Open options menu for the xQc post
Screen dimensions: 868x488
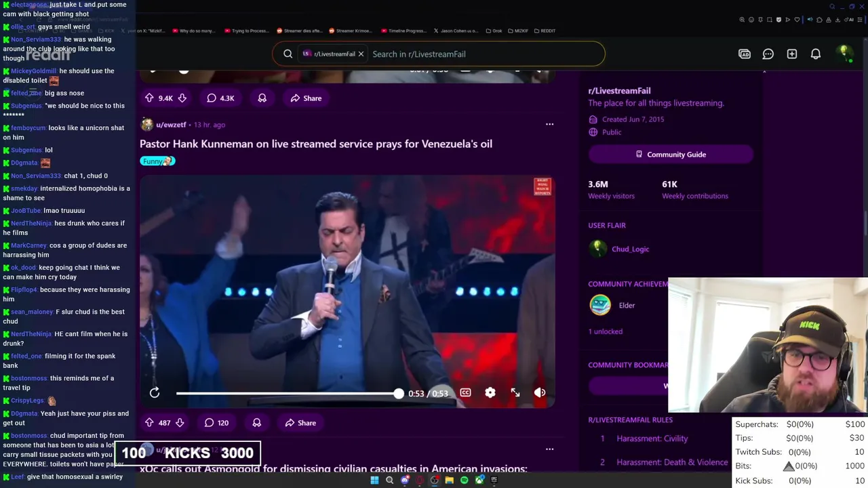[549, 449]
